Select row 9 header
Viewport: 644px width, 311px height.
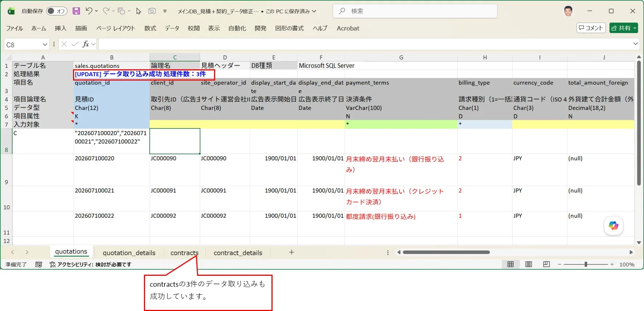click(6, 170)
